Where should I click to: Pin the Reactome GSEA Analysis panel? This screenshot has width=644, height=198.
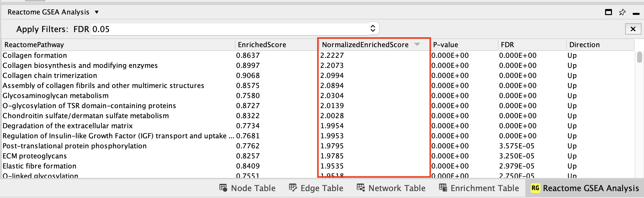(622, 12)
